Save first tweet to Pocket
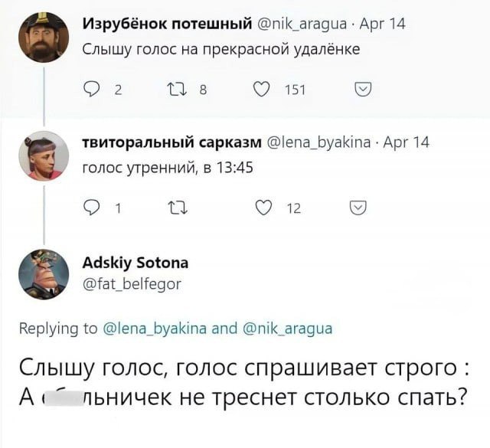The height and width of the screenshot is (448, 490). 363,90
